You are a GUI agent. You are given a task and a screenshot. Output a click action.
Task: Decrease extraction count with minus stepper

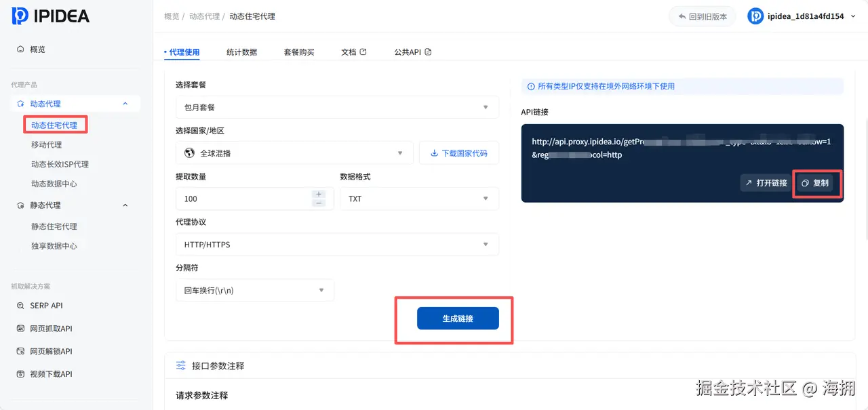pos(319,203)
